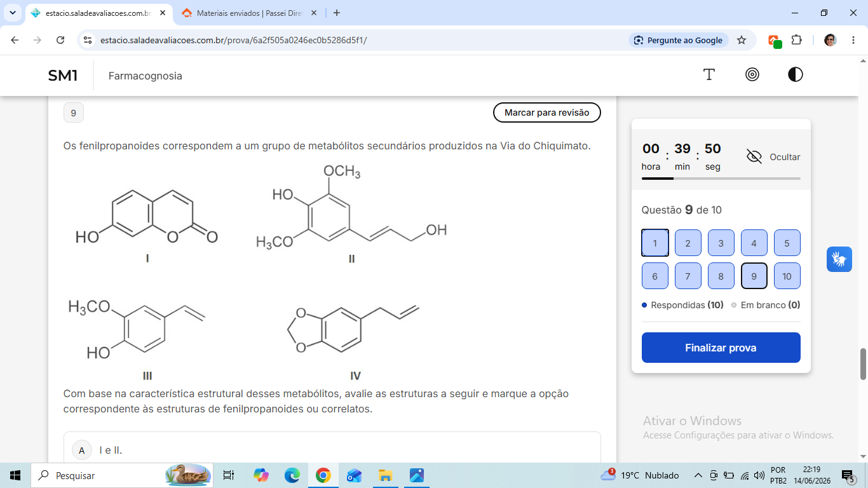This screenshot has width=868, height=488.
Task: Go to question 4
Action: coord(754,243)
